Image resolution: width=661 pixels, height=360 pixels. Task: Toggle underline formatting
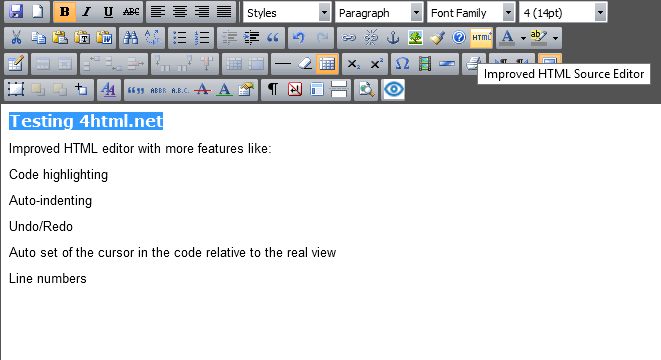point(108,12)
